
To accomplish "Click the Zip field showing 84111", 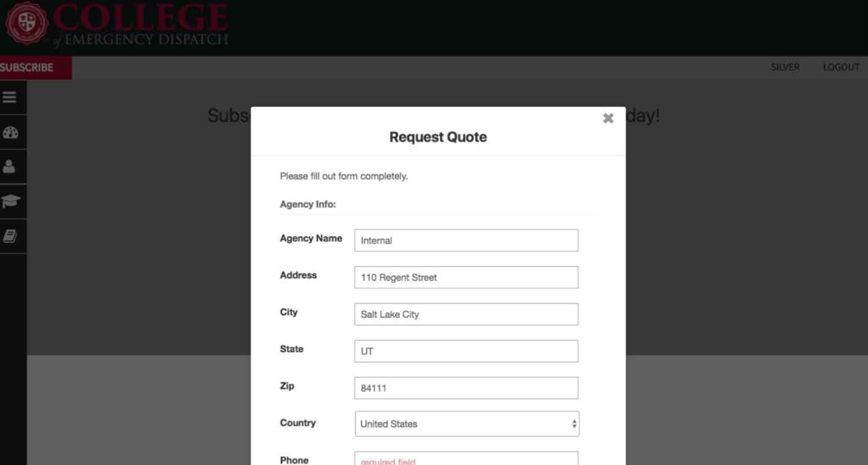I will [466, 387].
